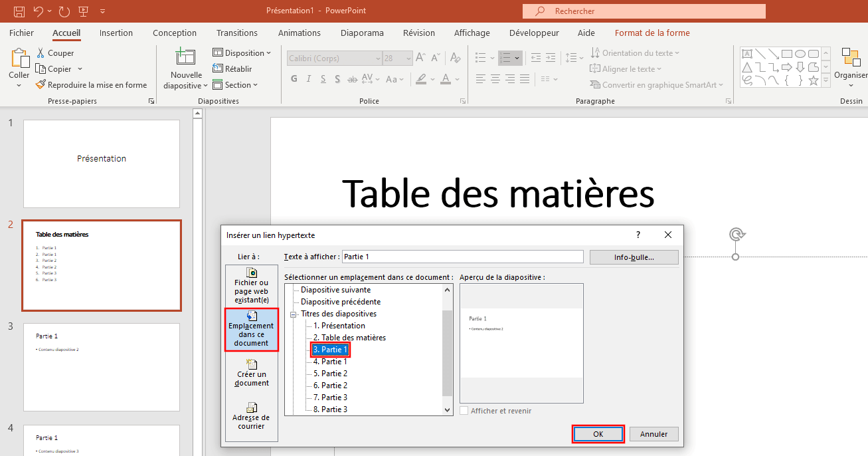This screenshot has height=456, width=868.
Task: Click the Rechercher search box
Action: [x=644, y=11]
